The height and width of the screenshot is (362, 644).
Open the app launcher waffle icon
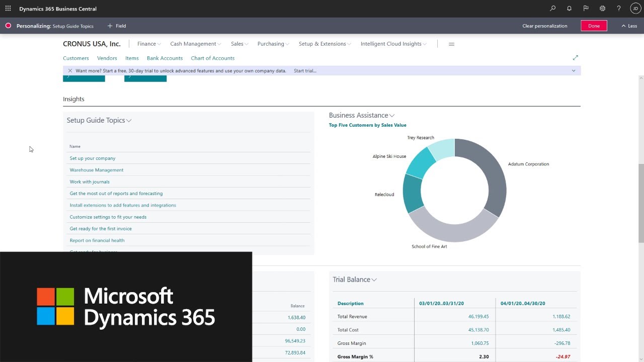8,9
